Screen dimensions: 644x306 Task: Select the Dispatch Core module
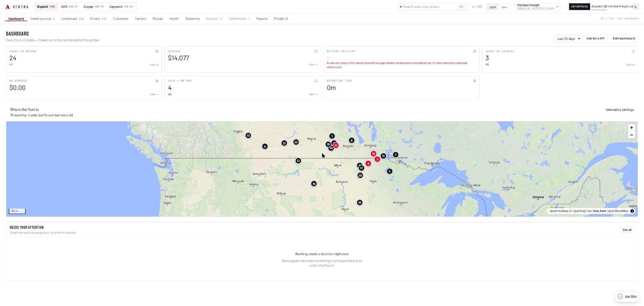(x=46, y=7)
